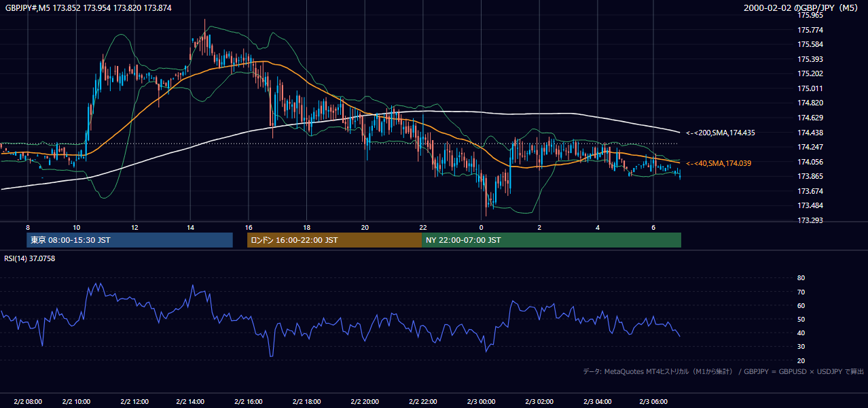Click the hour label 14 under the price chart
Image resolution: width=868 pixels, height=408 pixels.
[x=192, y=227]
